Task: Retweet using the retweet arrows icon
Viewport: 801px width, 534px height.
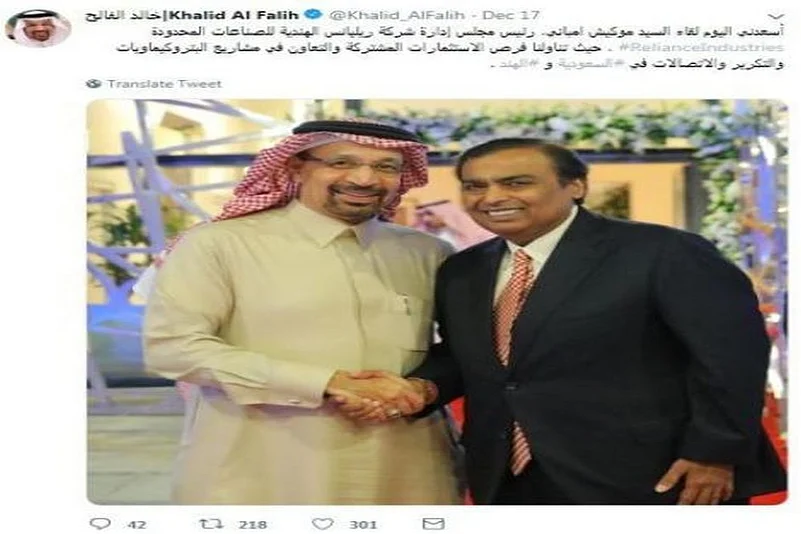Action: pos(211,523)
